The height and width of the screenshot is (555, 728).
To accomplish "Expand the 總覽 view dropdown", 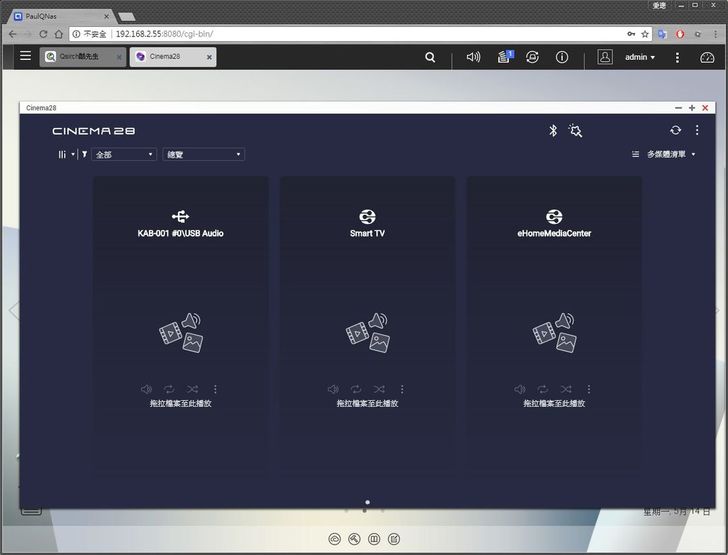I will point(203,154).
